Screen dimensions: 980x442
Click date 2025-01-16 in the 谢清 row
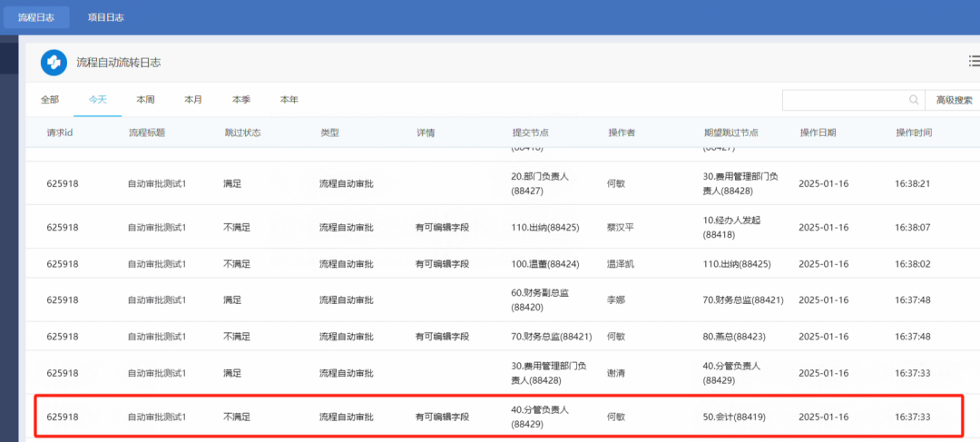coord(824,373)
